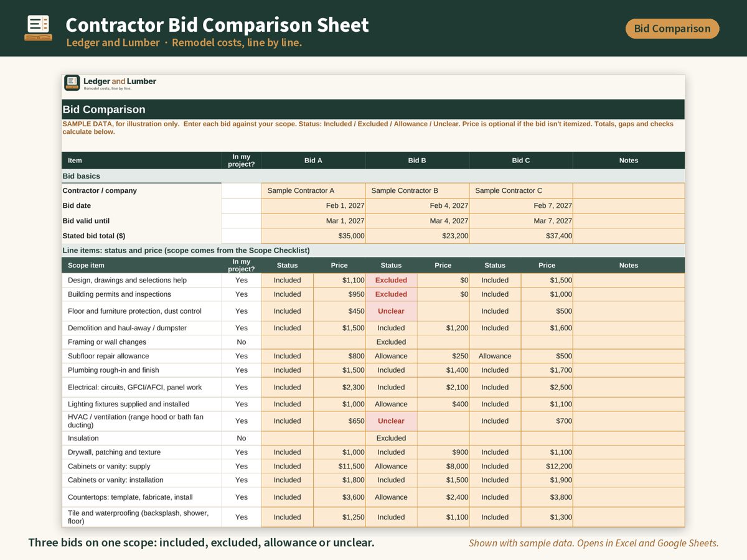Click the $3,600 countertops price
Screen dimensions: 747x560
[x=339, y=497]
